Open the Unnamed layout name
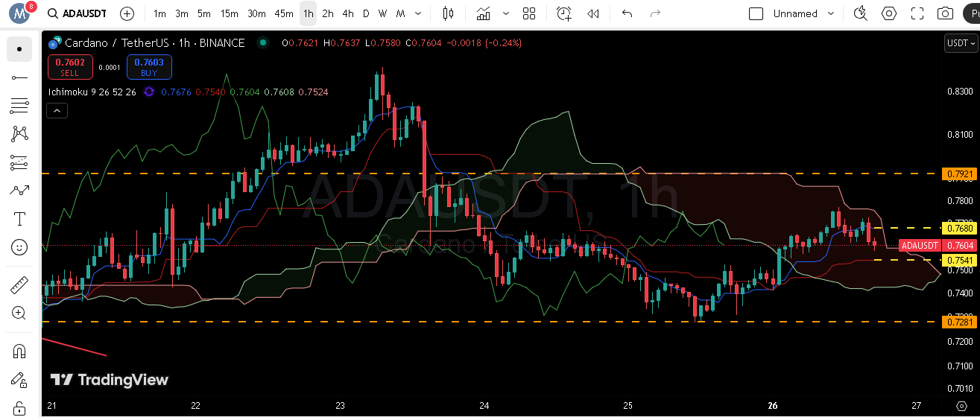 click(795, 13)
